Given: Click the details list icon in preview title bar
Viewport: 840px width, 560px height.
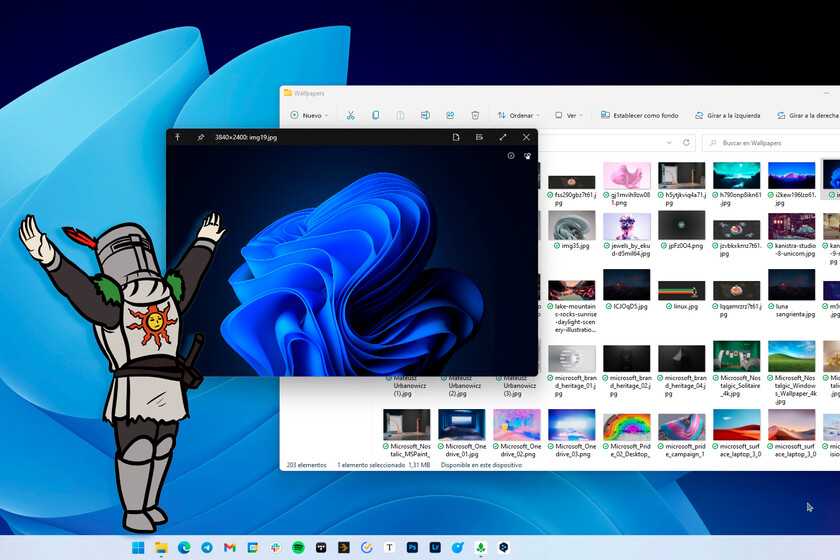Looking at the screenshot, I should [x=479, y=137].
